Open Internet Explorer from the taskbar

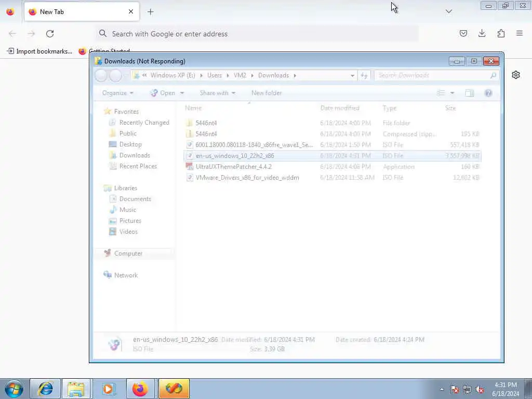(x=46, y=389)
